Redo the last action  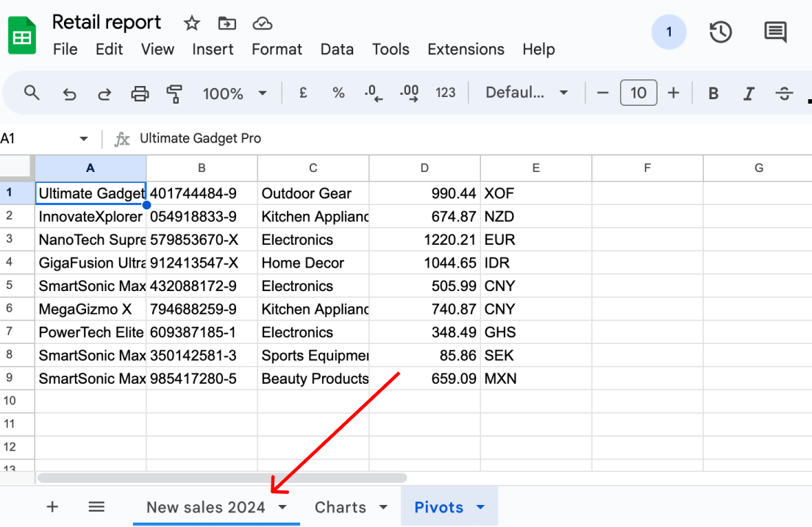pos(104,93)
